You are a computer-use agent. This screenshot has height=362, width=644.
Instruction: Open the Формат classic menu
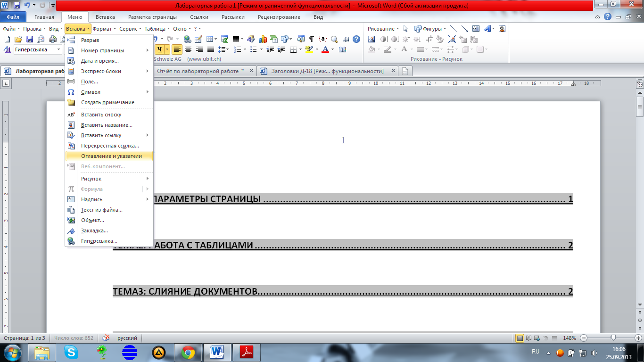pos(104,29)
